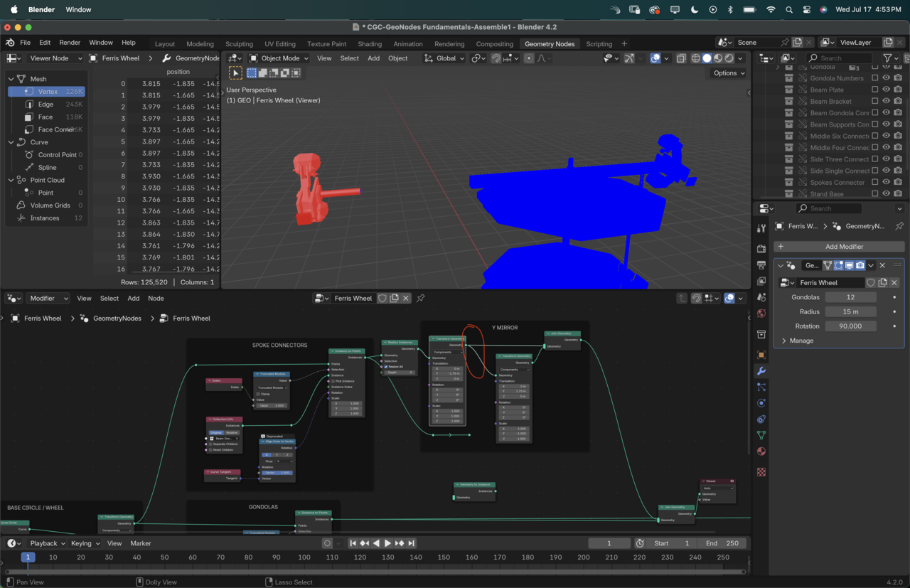Jump to the last frame in timeline
Screen dimensions: 910x588
tap(411, 543)
